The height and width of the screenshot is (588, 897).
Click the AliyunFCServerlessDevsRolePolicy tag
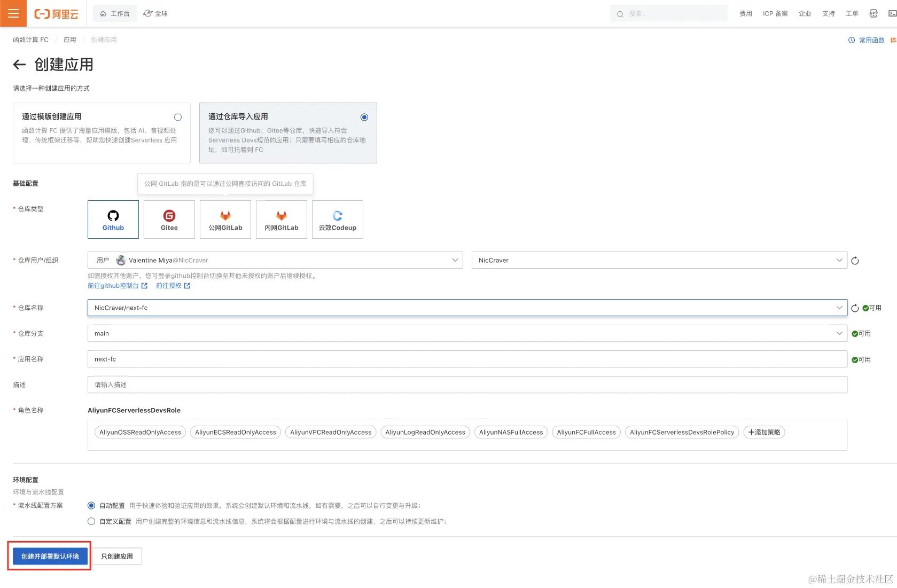pyautogui.click(x=682, y=432)
